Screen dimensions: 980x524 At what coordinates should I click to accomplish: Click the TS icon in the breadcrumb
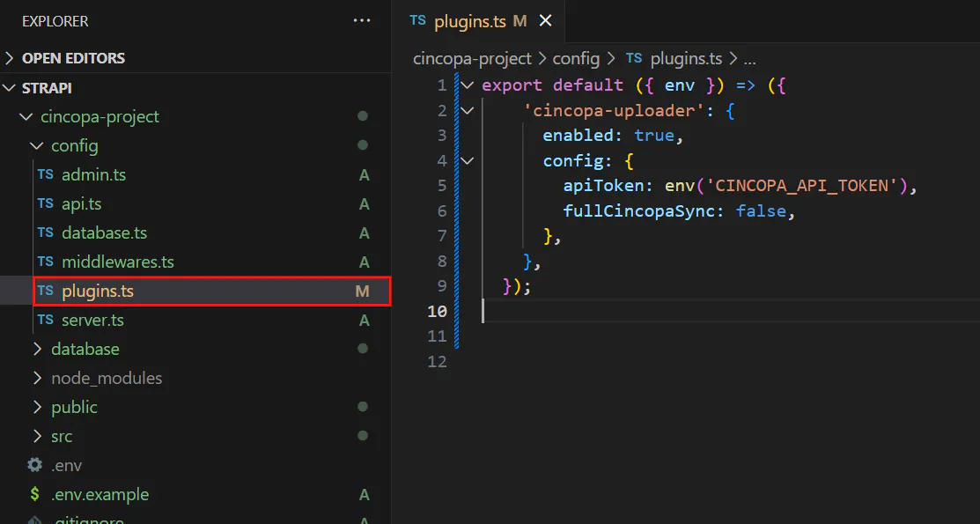tap(634, 58)
